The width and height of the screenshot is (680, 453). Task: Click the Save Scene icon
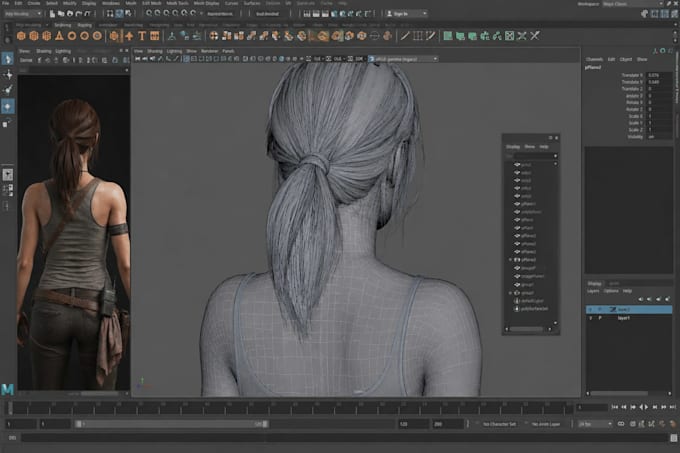(x=69, y=13)
